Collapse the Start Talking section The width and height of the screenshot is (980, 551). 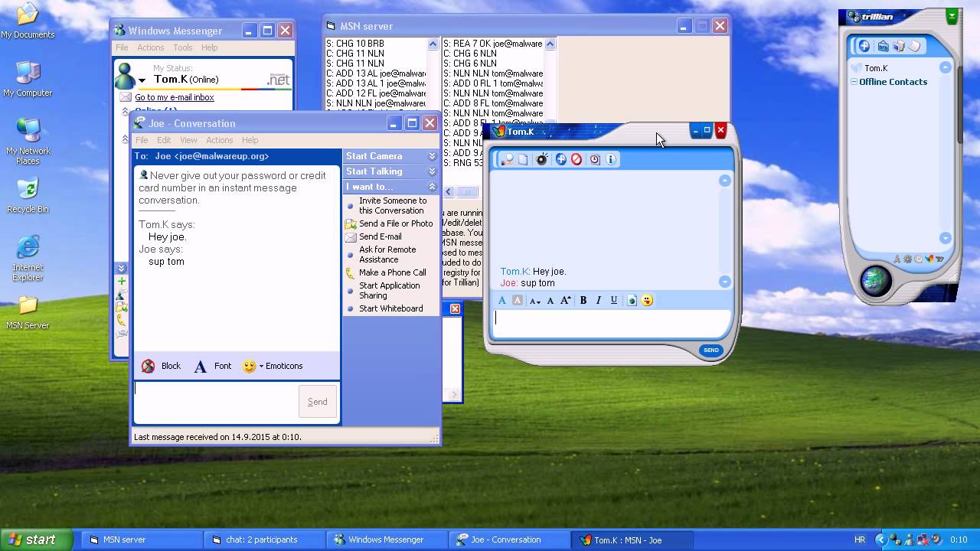coord(432,171)
